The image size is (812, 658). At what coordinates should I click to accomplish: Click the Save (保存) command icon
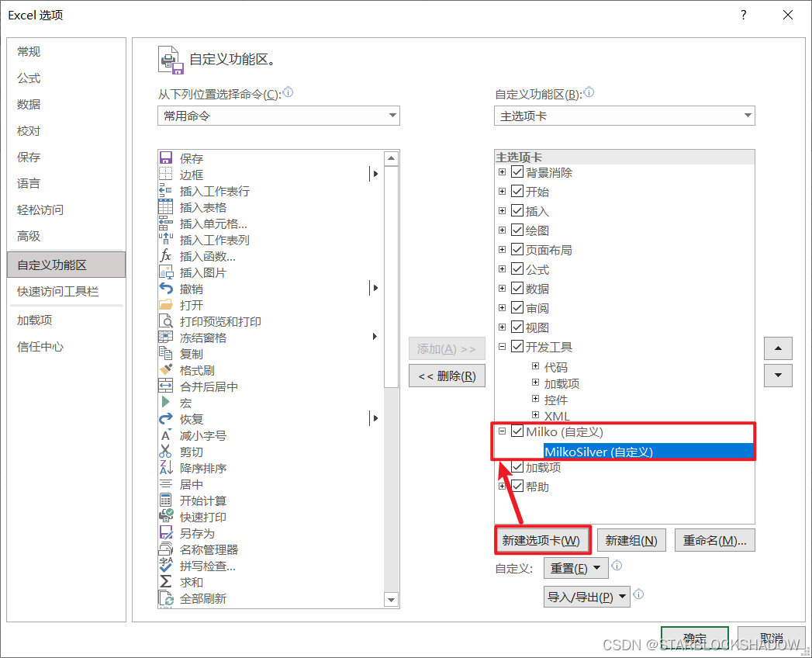point(166,158)
